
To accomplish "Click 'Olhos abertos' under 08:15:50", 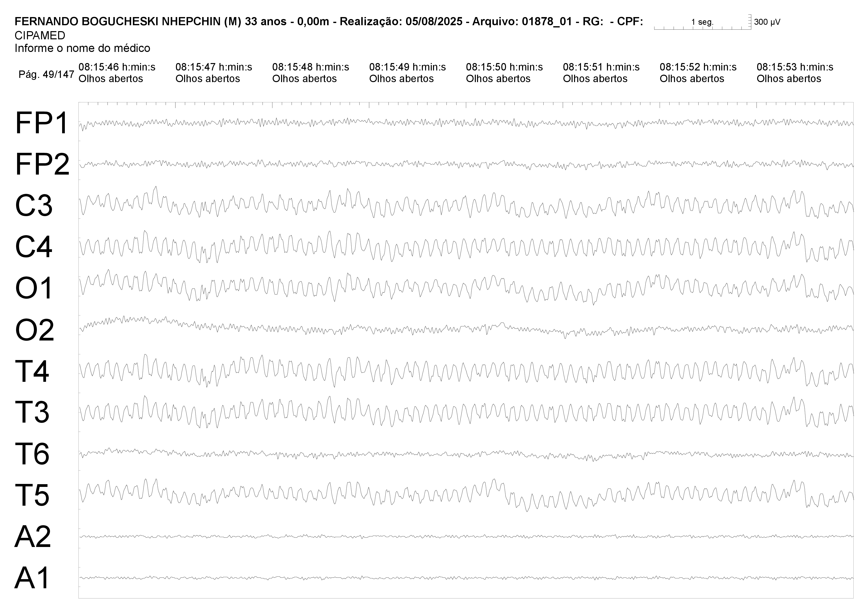I will point(498,79).
